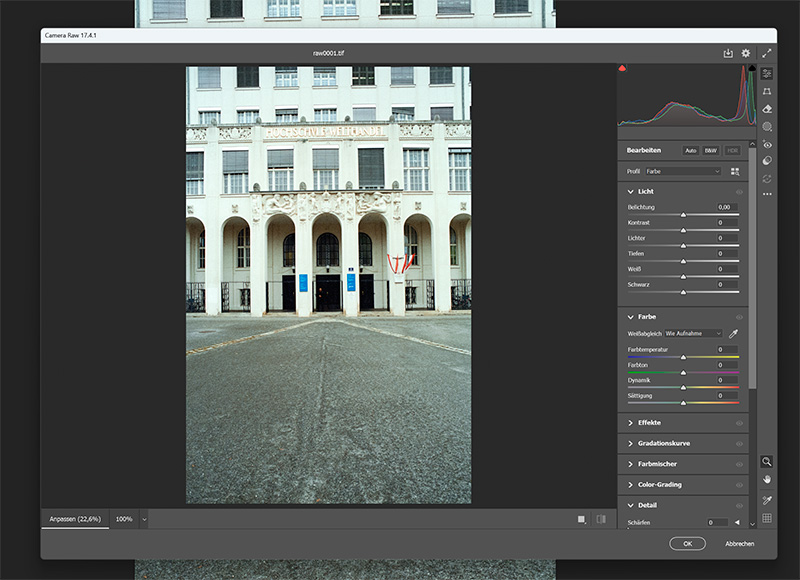This screenshot has width=800, height=580.
Task: Click the Farbtemperatur slider handle
Action: tap(683, 357)
